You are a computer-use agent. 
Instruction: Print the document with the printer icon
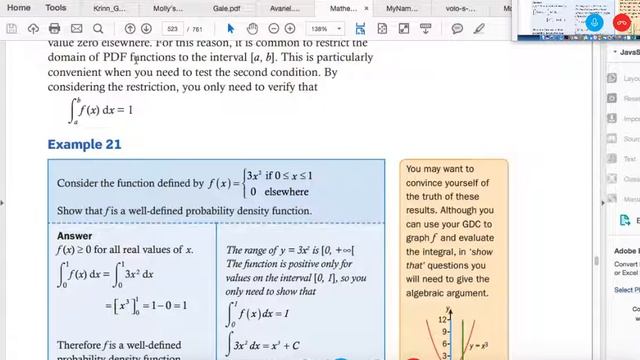(x=54, y=29)
